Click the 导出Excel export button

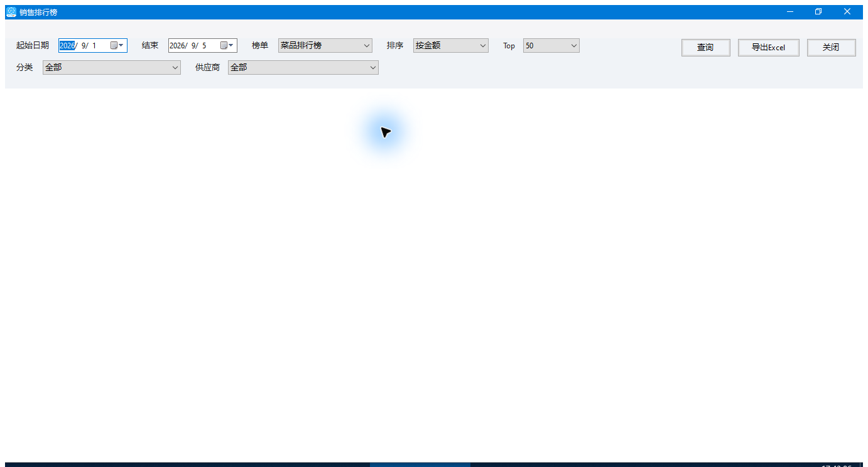tap(769, 48)
